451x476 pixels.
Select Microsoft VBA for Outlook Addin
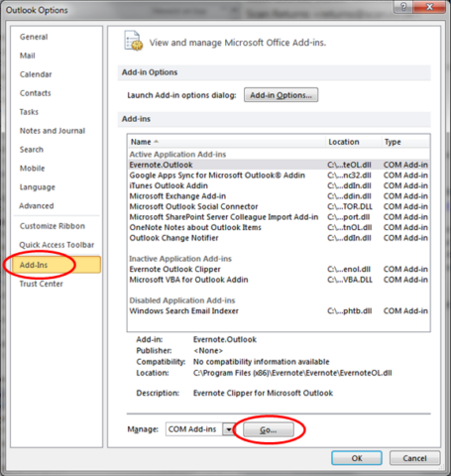click(x=279, y=280)
